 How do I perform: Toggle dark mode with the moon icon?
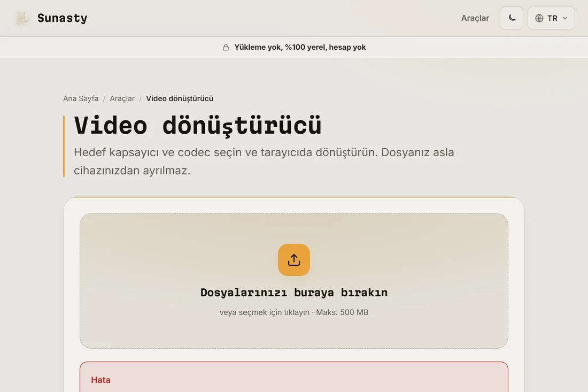(x=511, y=18)
